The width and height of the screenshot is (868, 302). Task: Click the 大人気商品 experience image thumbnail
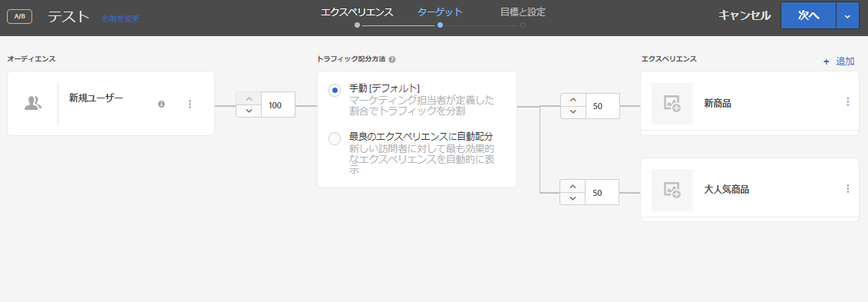coord(672,190)
